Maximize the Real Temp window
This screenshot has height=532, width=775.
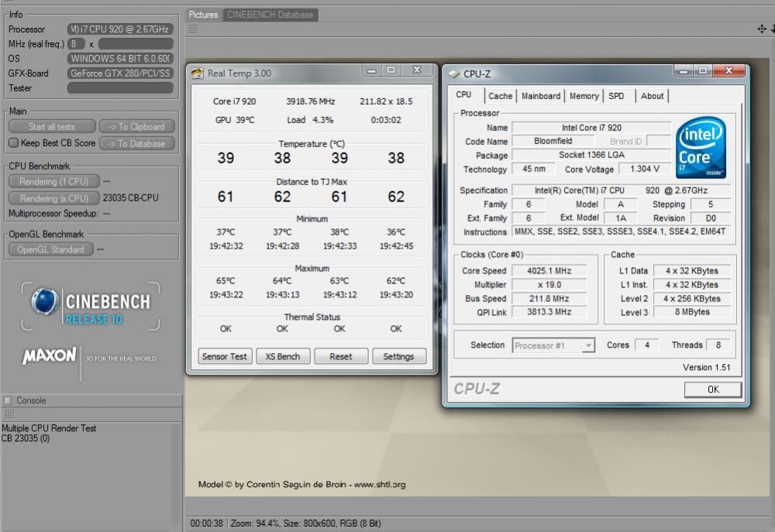(391, 70)
